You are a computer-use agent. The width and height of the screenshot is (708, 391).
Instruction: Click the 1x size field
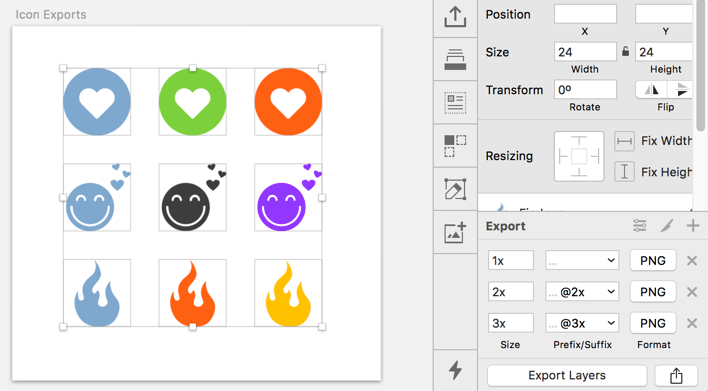coord(511,261)
